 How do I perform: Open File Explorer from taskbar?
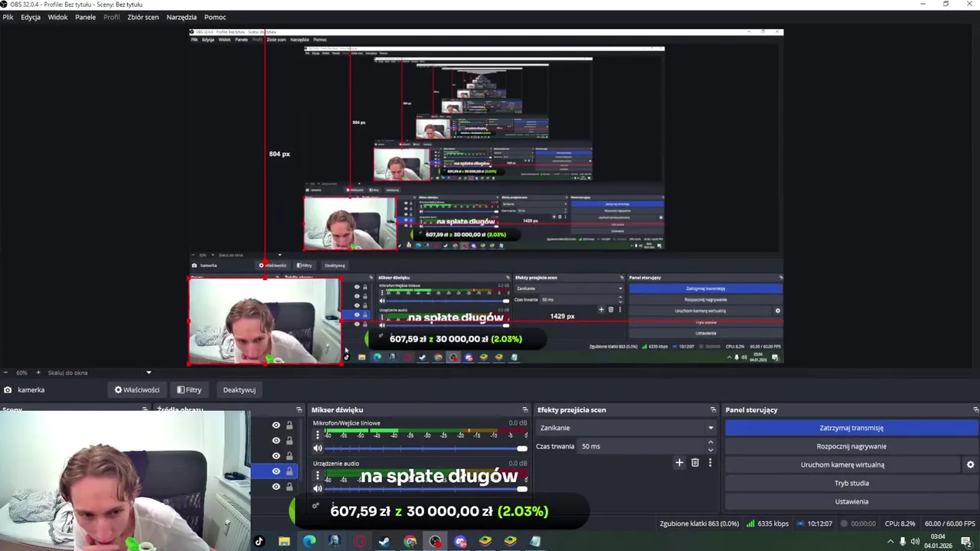point(284,541)
